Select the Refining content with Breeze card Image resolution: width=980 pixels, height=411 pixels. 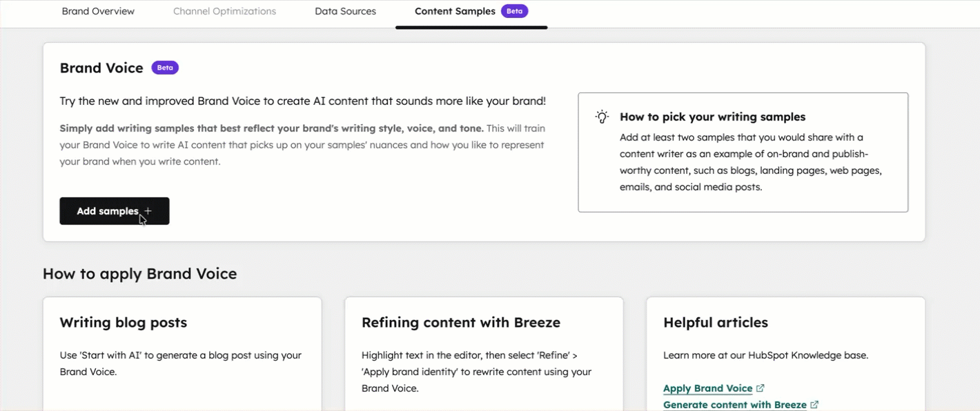(483, 352)
